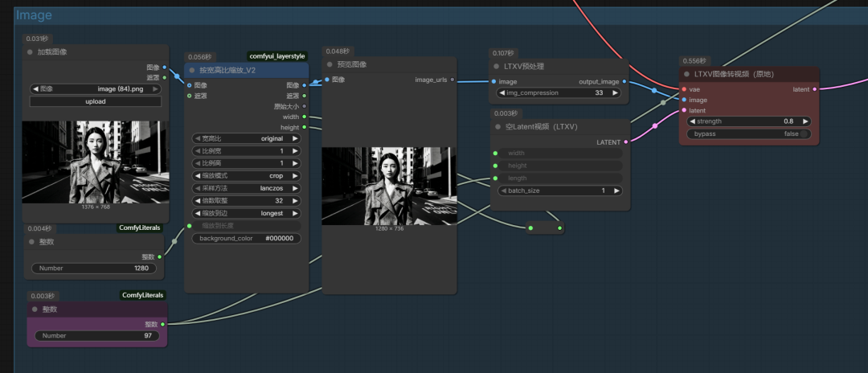868x373 pixels.
Task: Click 图像 input port on 按宽高比缩放_V2
Action: pyautogui.click(x=190, y=85)
